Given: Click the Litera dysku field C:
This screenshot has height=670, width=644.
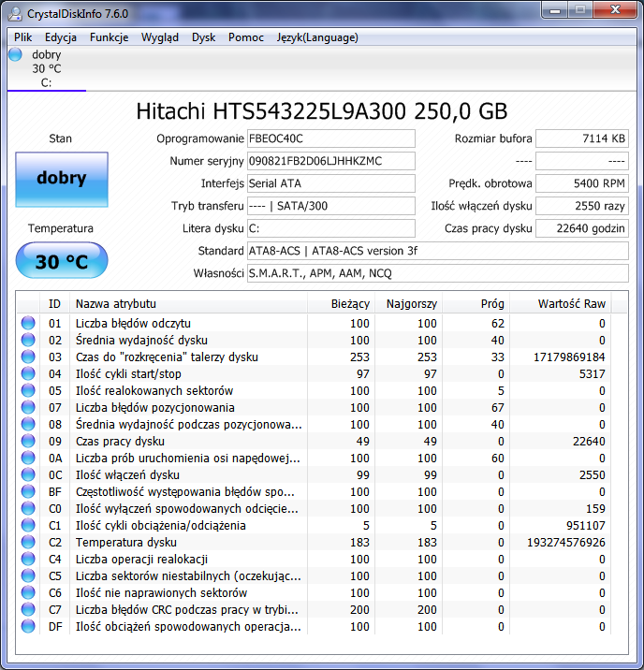Looking at the screenshot, I should click(x=331, y=228).
